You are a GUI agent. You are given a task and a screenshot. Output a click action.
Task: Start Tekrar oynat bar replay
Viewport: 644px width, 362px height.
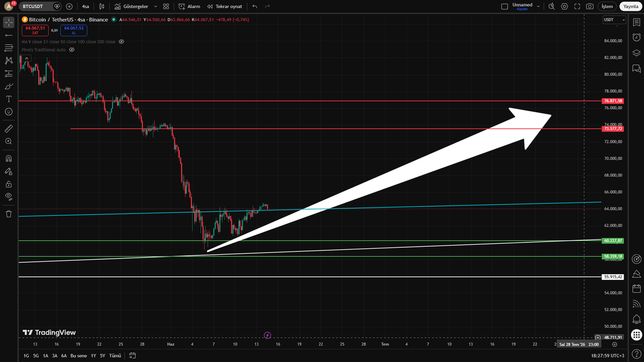(x=224, y=6)
